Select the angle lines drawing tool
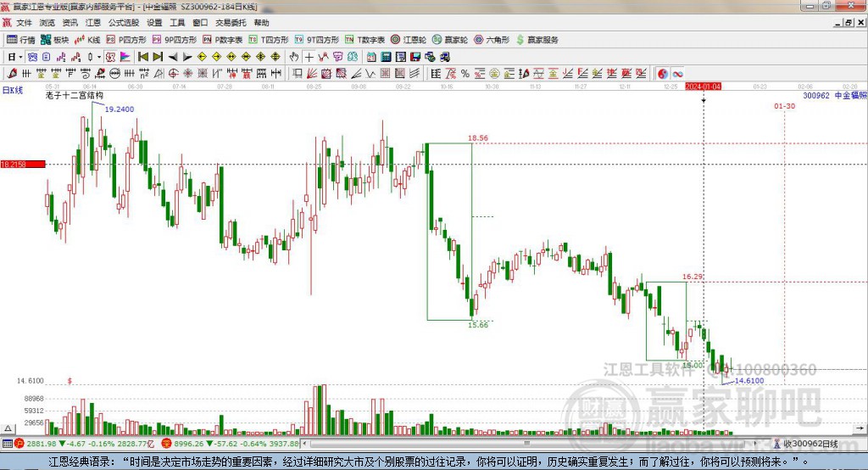Screen dimensions: 868x470 point(356,73)
